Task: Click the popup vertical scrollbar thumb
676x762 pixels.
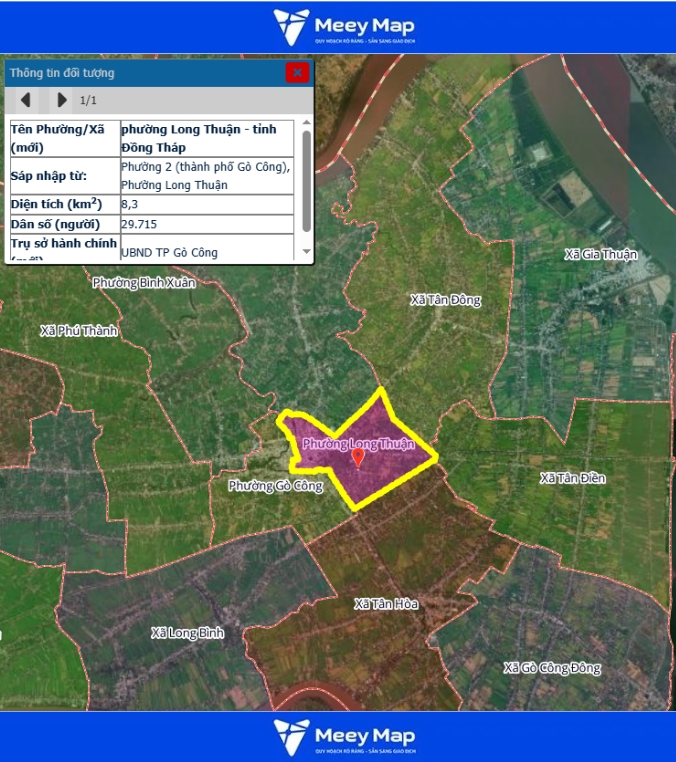Action: [306, 180]
